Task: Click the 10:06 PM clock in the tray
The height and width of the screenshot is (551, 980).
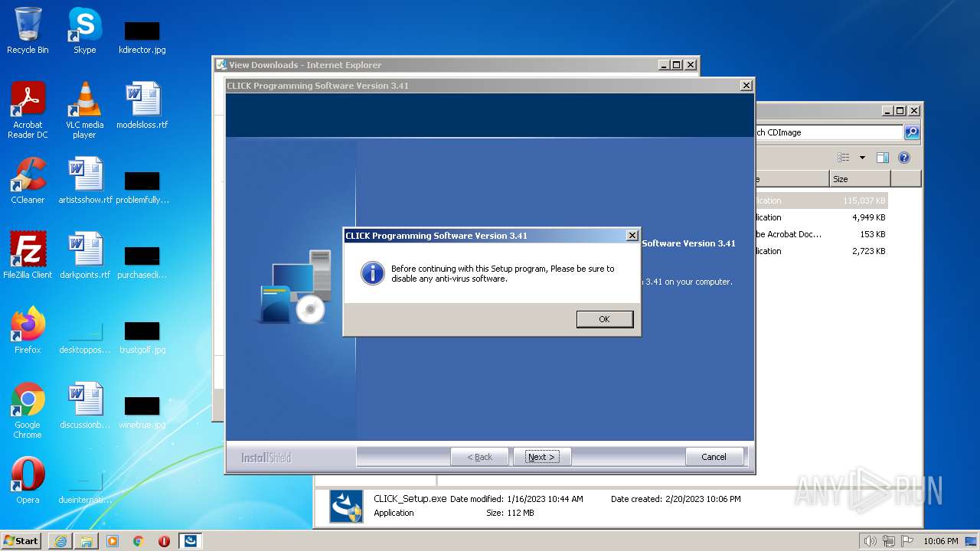Action: pyautogui.click(x=940, y=541)
